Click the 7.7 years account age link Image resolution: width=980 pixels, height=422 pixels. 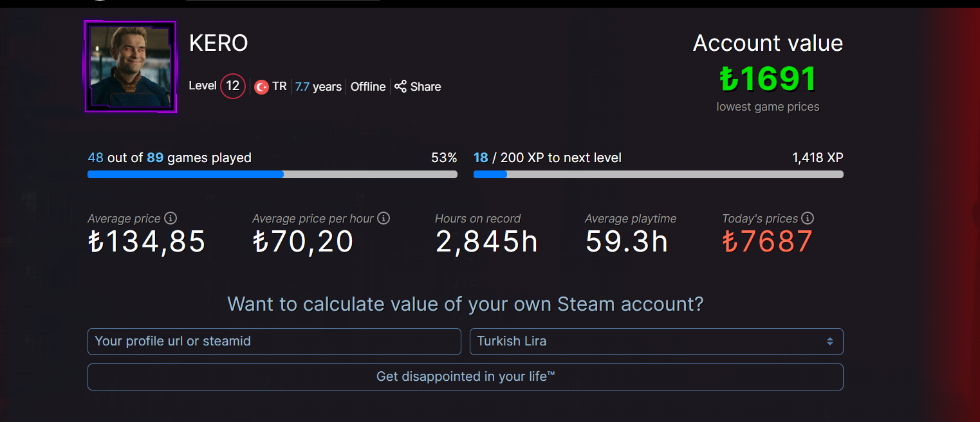tap(318, 87)
